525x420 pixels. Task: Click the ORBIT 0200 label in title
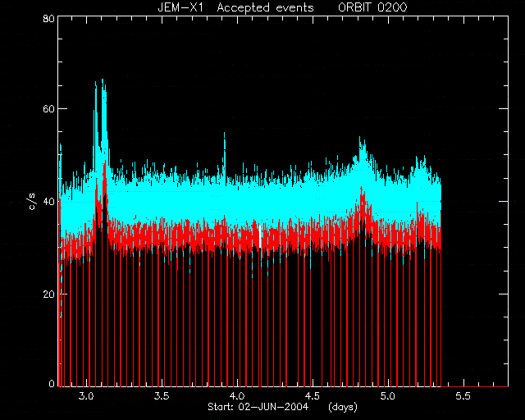click(372, 7)
